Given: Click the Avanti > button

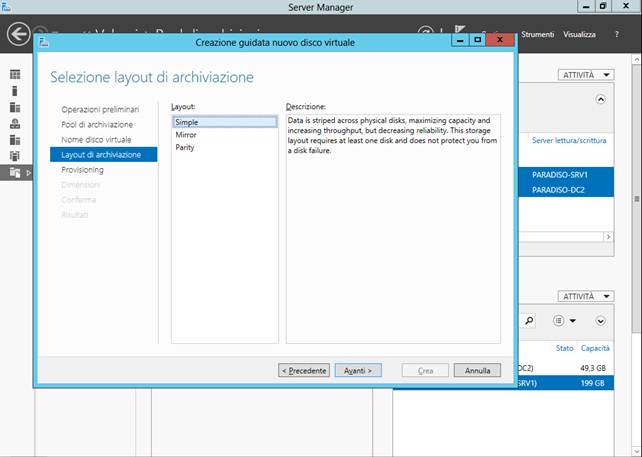Looking at the screenshot, I should (358, 370).
